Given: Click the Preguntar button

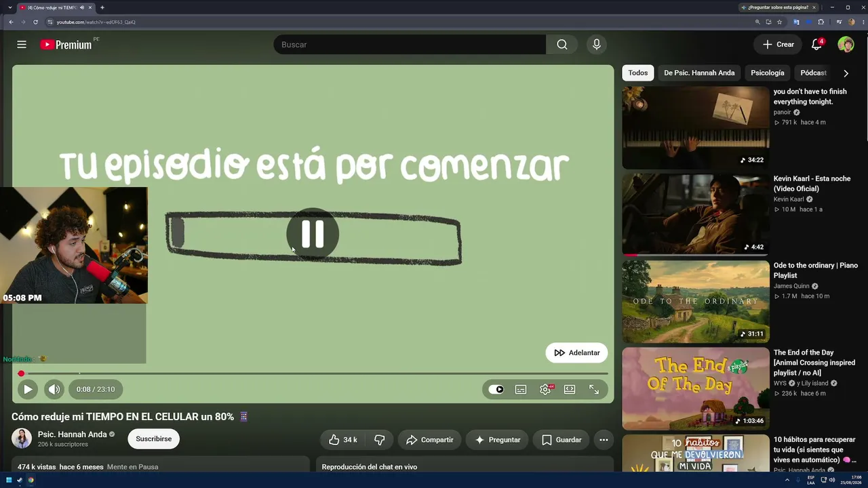Looking at the screenshot, I should pos(497,440).
